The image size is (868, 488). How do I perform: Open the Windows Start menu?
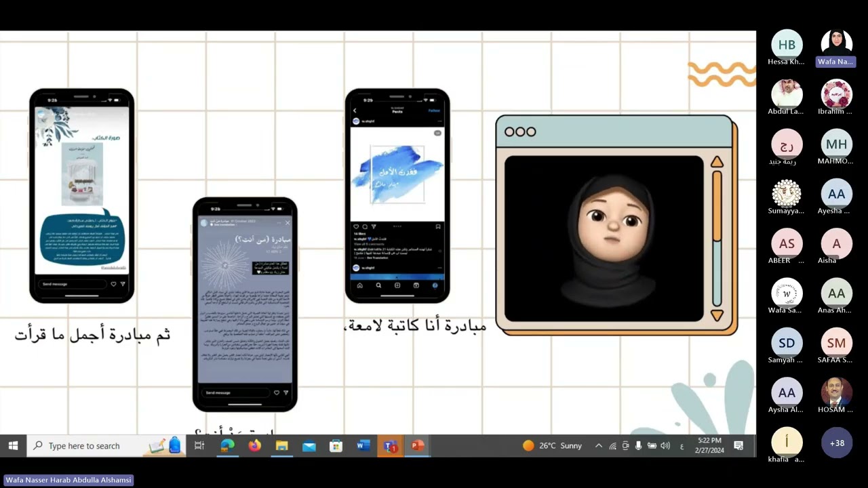pos(13,445)
